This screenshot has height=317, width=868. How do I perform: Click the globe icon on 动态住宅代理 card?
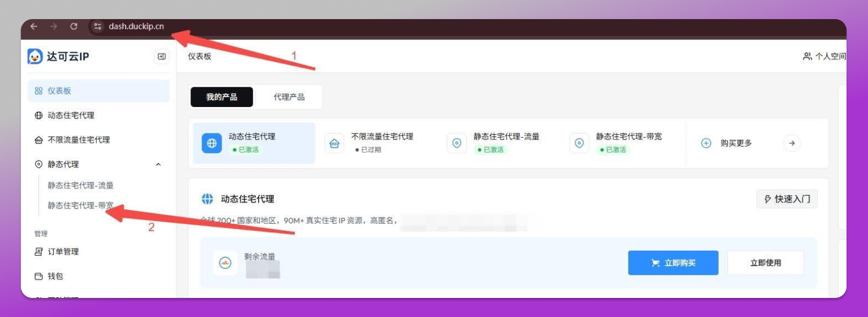pos(211,143)
